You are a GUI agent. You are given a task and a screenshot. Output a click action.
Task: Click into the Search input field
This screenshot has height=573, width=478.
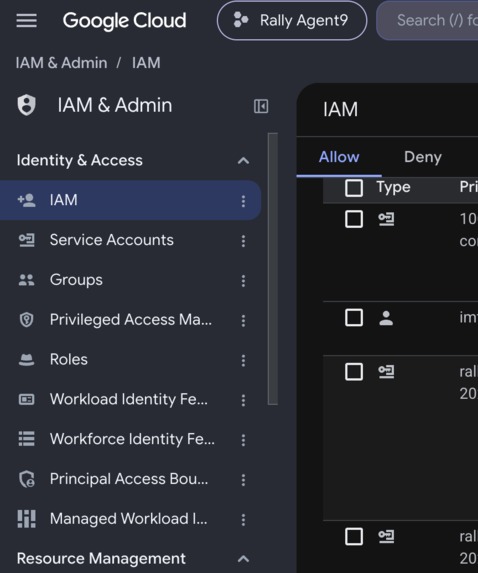[x=428, y=20]
